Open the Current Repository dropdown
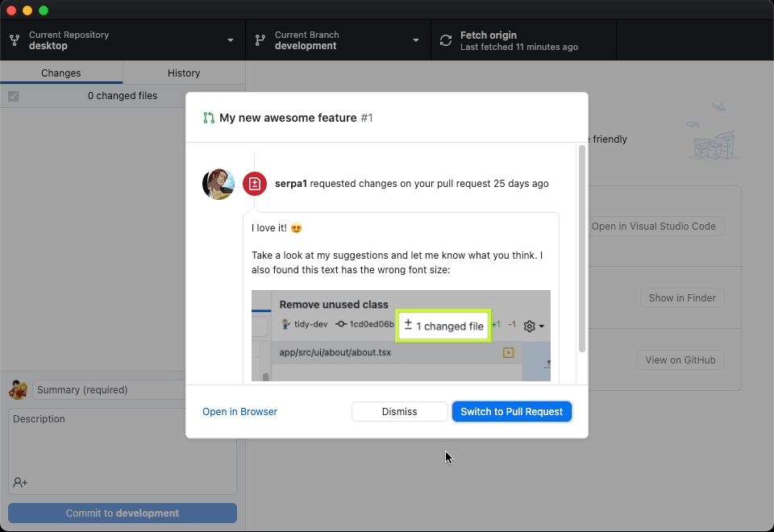The width and height of the screenshot is (774, 532). [x=123, y=40]
